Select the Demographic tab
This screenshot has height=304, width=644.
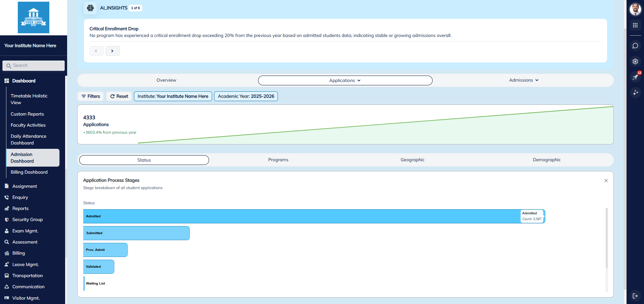point(547,160)
